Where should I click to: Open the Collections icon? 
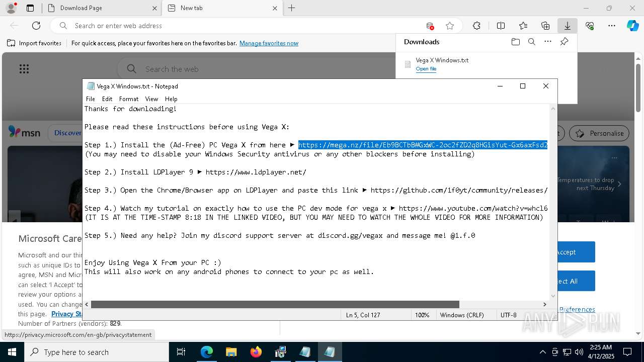coord(545,26)
